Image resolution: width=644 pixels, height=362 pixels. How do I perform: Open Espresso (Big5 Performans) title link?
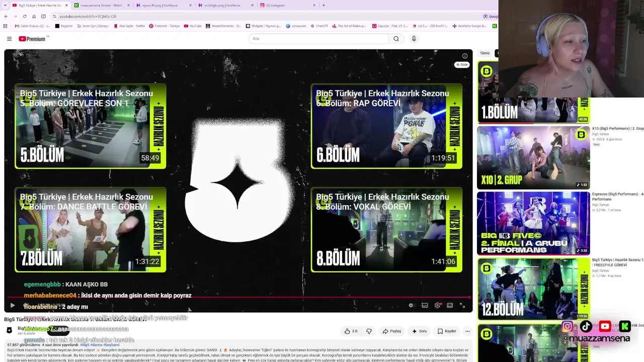click(x=618, y=197)
